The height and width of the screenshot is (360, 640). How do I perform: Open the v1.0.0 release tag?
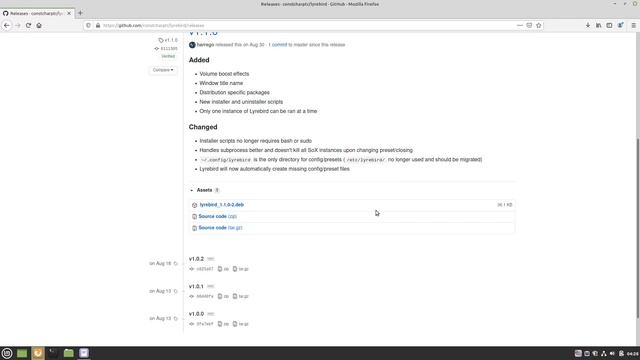click(x=196, y=314)
